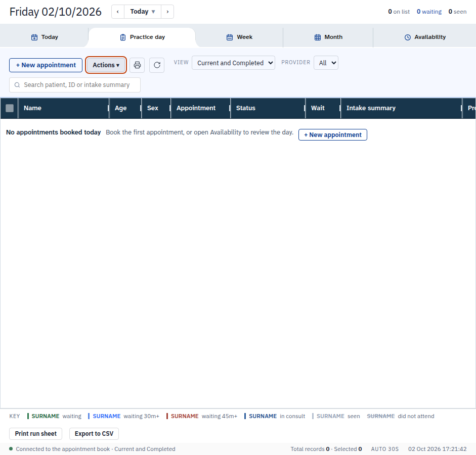Click the 0 waiting link

(429, 12)
